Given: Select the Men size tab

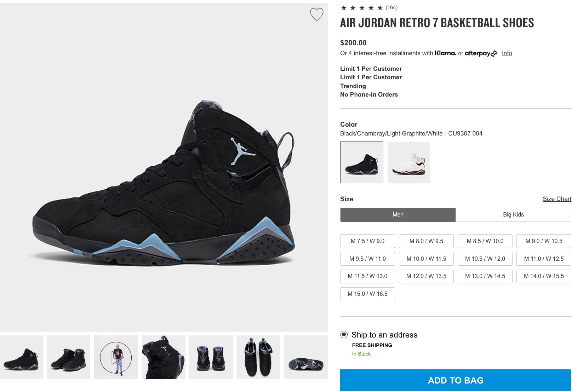Looking at the screenshot, I should tap(398, 215).
